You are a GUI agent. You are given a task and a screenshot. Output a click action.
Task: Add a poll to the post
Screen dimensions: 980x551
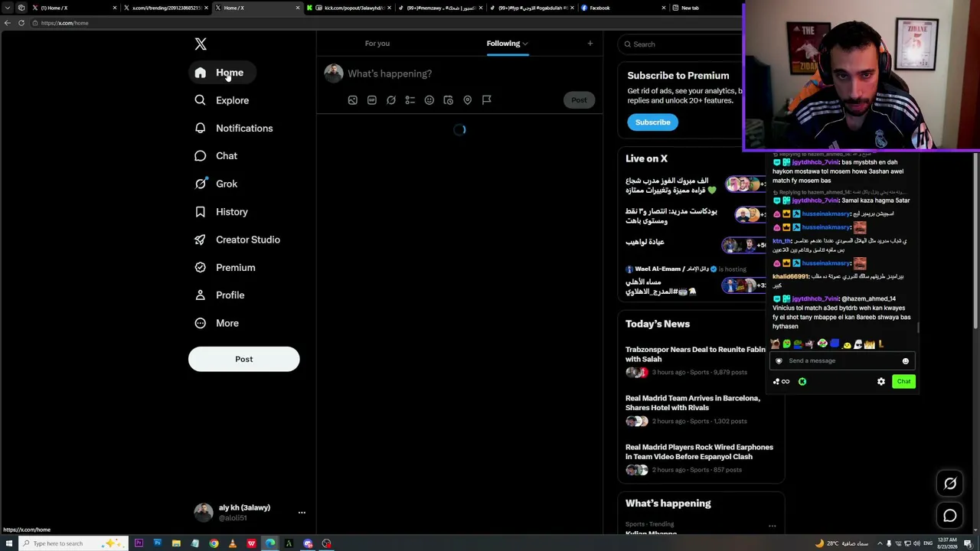[x=410, y=100]
